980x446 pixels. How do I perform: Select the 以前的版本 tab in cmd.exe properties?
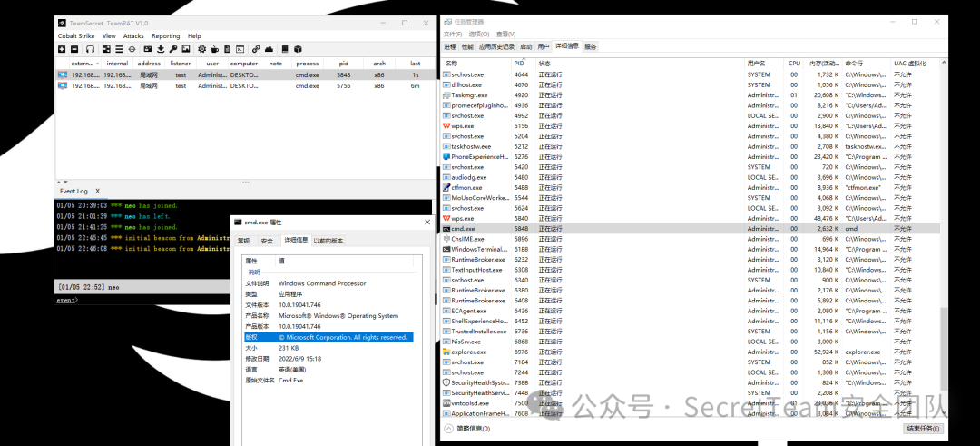tap(328, 241)
